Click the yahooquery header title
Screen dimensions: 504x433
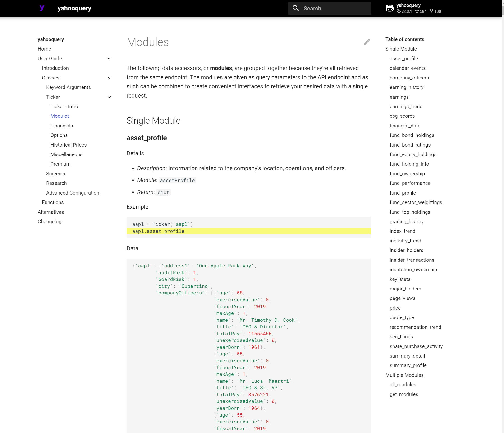[x=74, y=8]
